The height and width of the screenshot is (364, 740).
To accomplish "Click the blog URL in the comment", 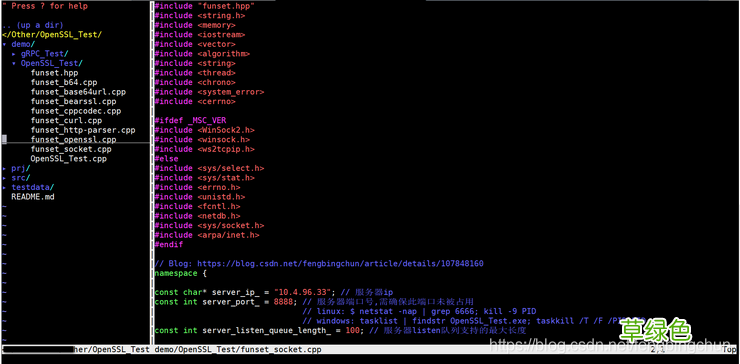I will click(x=340, y=263).
